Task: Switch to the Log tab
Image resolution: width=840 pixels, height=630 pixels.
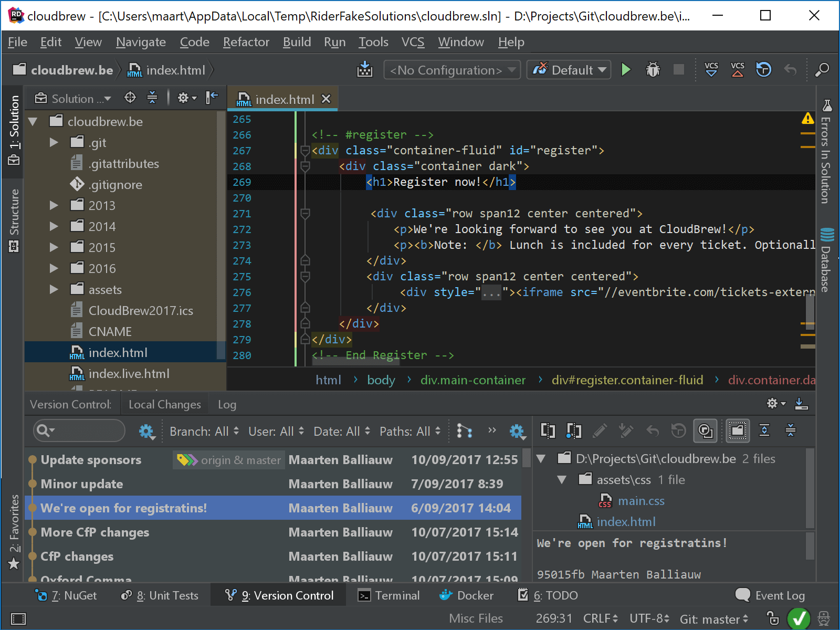Action: (x=227, y=404)
